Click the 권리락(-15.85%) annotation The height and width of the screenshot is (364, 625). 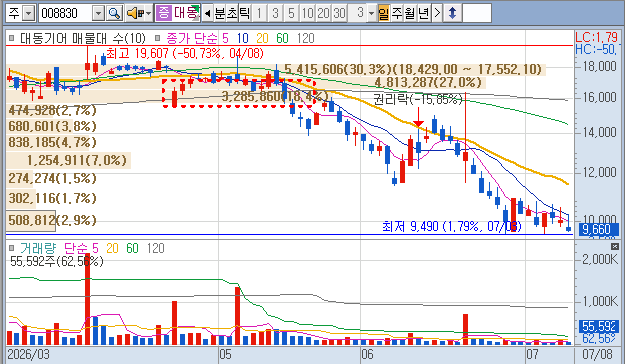click(418, 99)
